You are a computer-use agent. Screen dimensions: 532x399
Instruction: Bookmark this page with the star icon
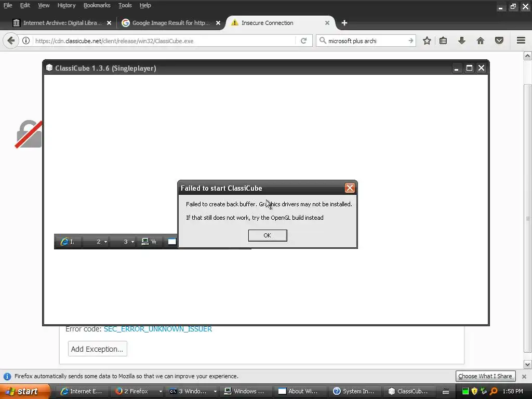coord(427,41)
